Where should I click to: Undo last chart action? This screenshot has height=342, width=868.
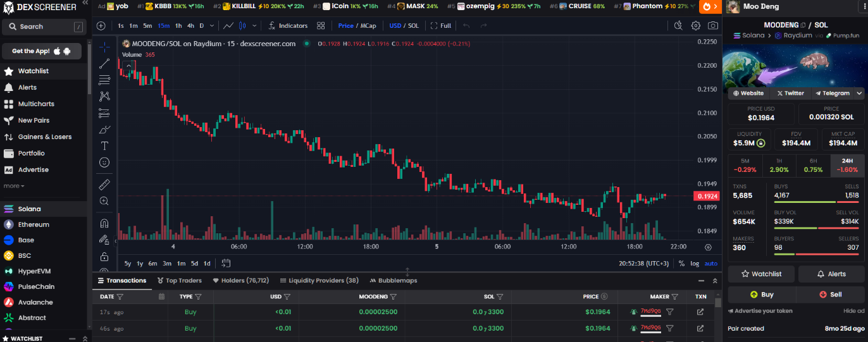(x=466, y=26)
